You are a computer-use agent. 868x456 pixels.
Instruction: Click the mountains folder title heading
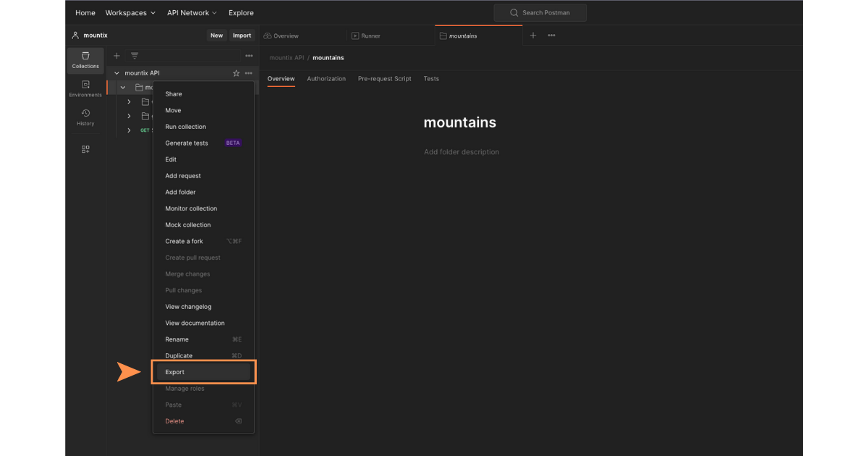coord(460,122)
